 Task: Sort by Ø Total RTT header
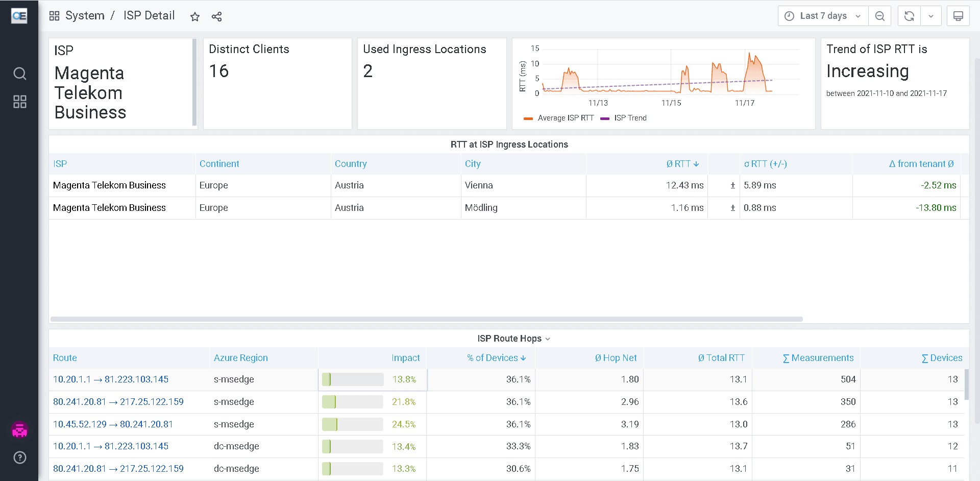point(721,358)
